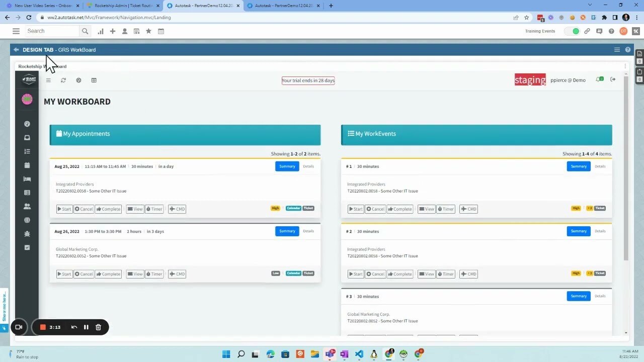
Task: Click the Rocketship Workboard vertical scrollbar
Action: click(x=626, y=169)
